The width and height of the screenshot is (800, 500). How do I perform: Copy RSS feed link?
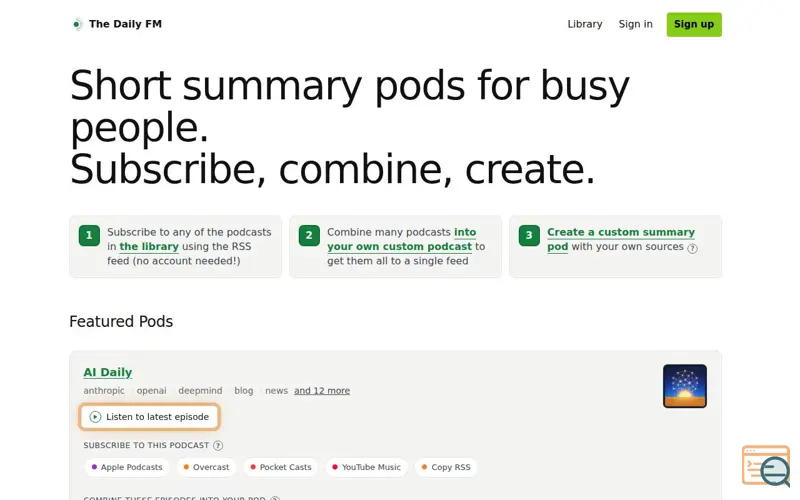tap(446, 467)
